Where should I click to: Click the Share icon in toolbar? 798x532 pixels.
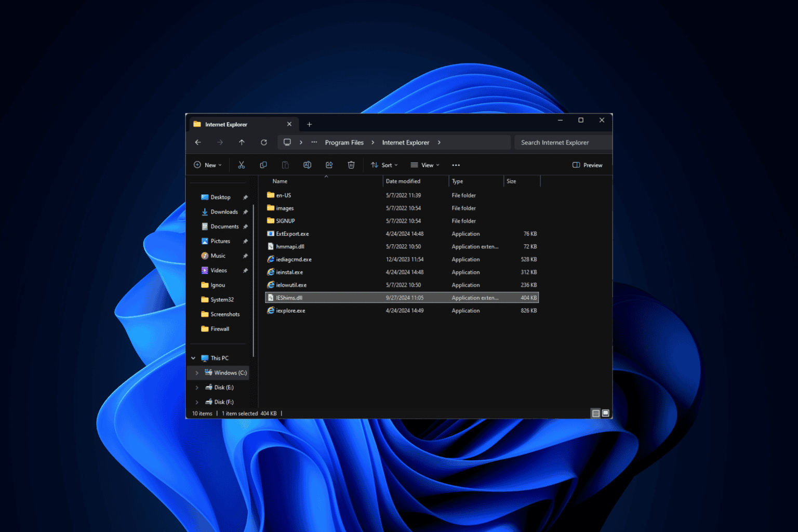(x=329, y=165)
